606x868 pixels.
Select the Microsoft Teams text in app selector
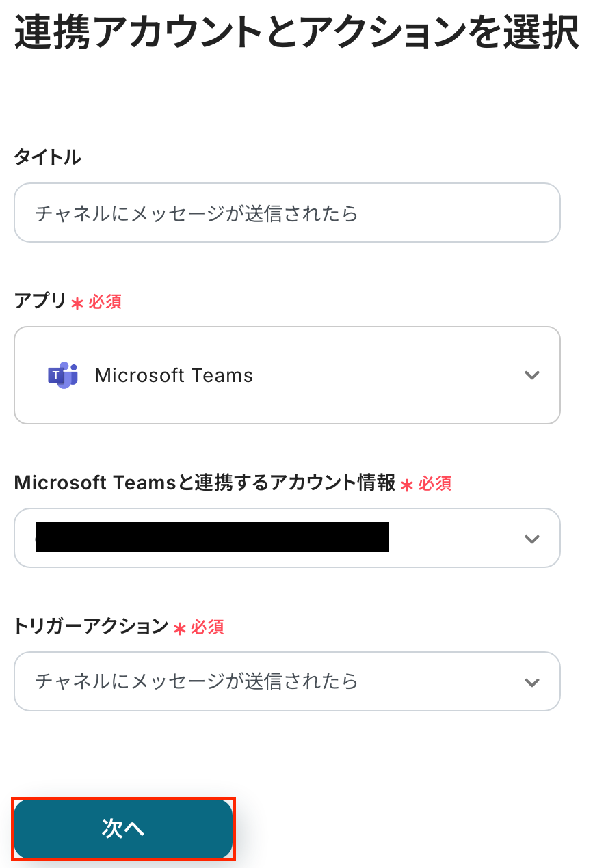pyautogui.click(x=174, y=375)
